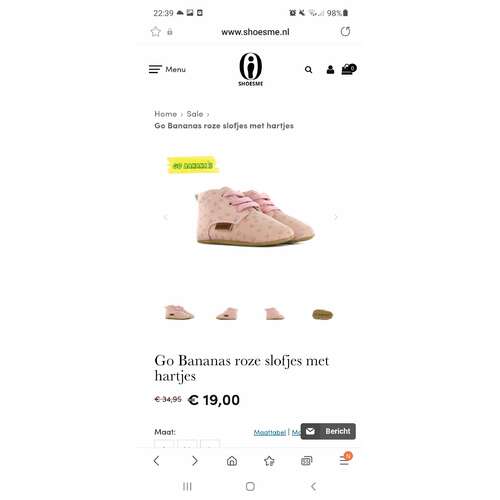Open the Maattabel size chart link
The width and height of the screenshot is (500, 500).
(270, 432)
